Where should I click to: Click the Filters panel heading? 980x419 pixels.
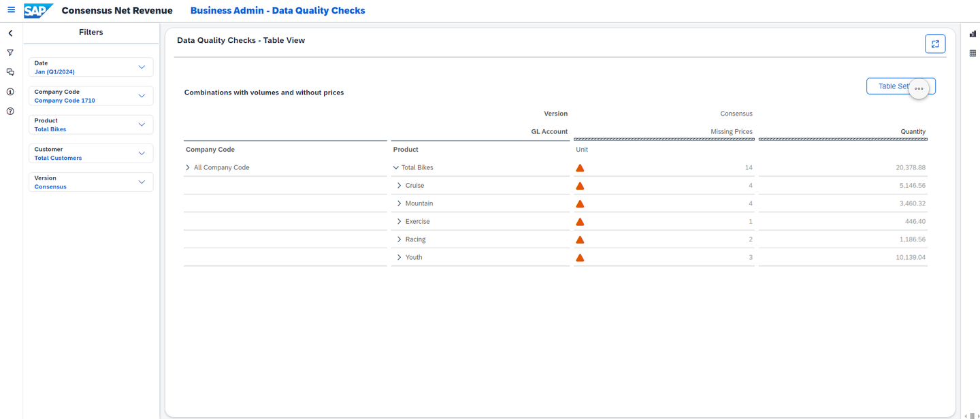[x=91, y=32]
